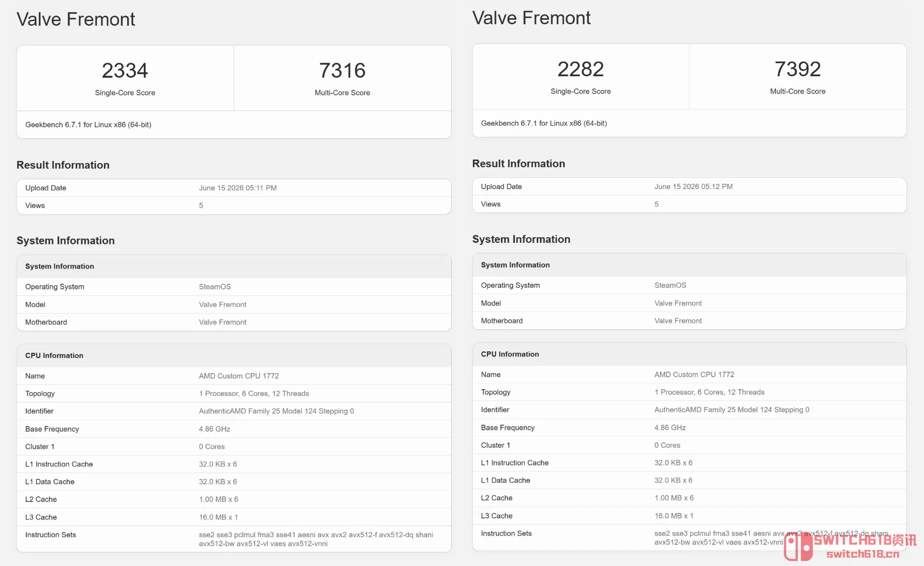Click the right Topology 6 Cores value

click(710, 392)
